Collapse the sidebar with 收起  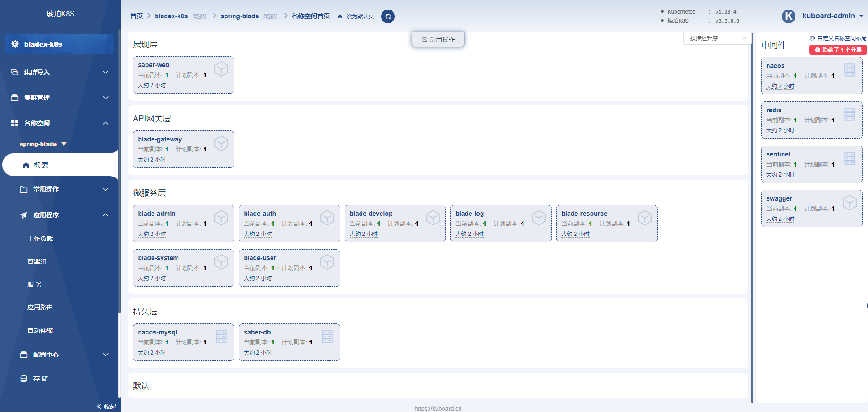click(x=106, y=406)
